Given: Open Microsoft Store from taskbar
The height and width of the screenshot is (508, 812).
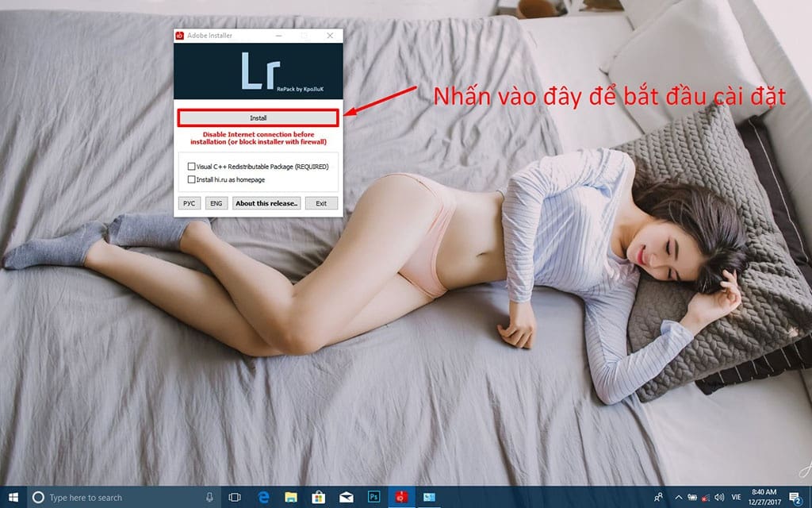Looking at the screenshot, I should tap(319, 497).
